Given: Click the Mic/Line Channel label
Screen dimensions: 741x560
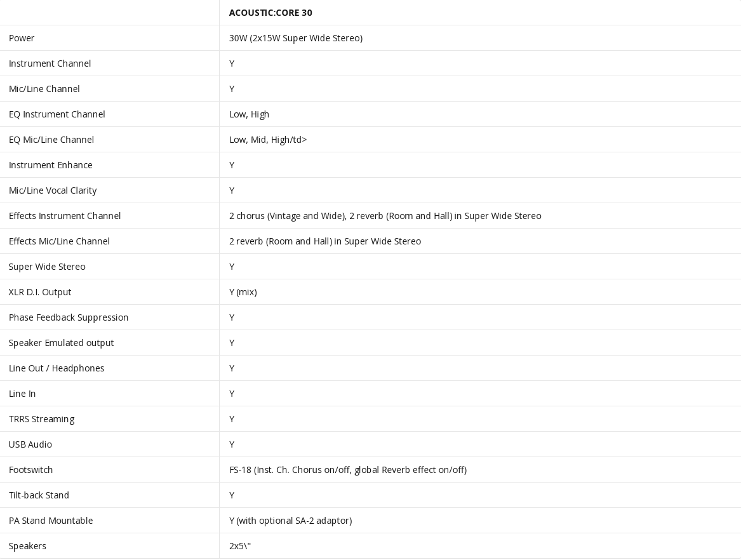Looking at the screenshot, I should (44, 89).
